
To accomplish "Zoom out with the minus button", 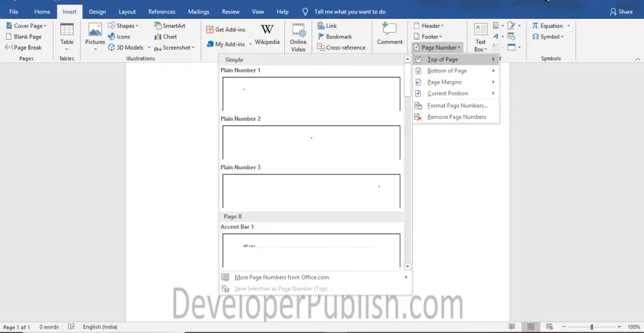I will [x=563, y=327].
